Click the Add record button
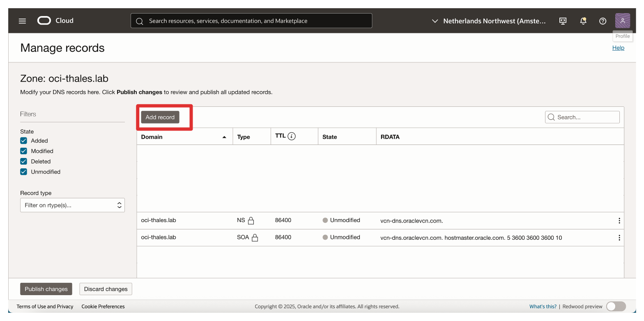 point(160,117)
